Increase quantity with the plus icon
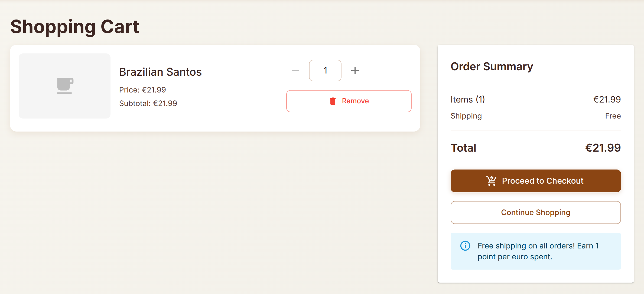The width and height of the screenshot is (644, 294). [x=355, y=71]
